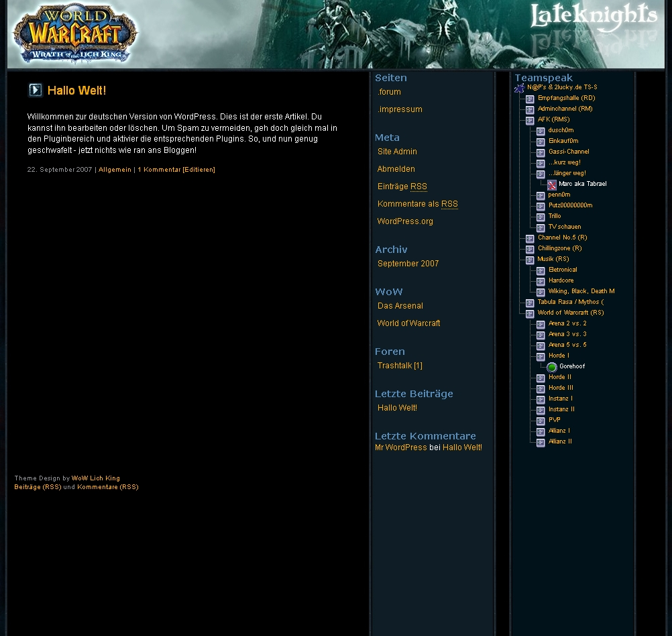Click channel icon beside Adminchannel (RM)
This screenshot has height=636, width=672.
[530, 110]
